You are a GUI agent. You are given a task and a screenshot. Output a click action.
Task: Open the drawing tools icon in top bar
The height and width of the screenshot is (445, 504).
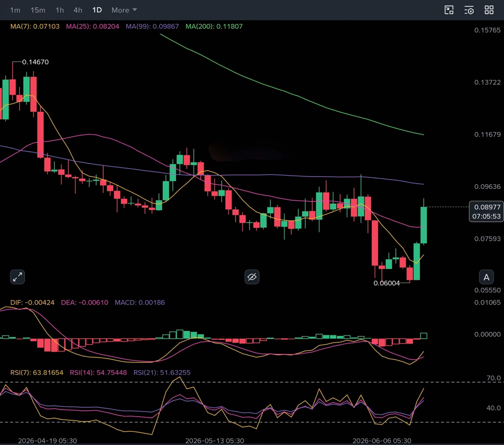pyautogui.click(x=449, y=10)
